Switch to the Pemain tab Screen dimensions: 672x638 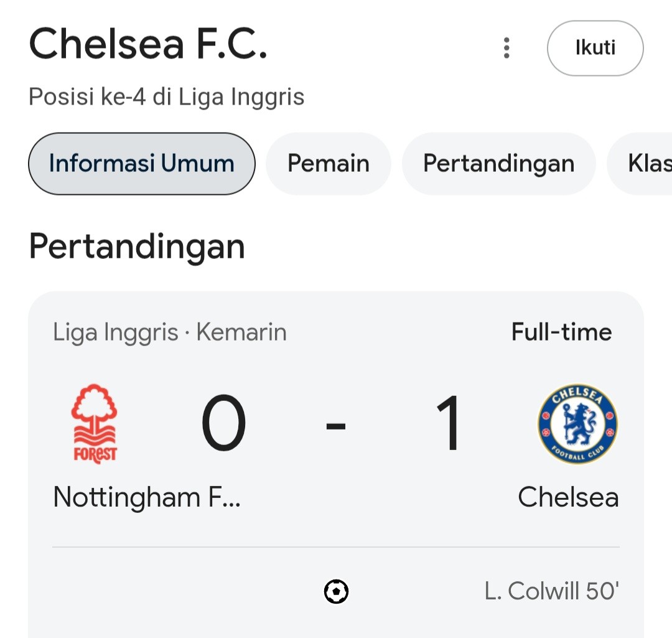(329, 163)
